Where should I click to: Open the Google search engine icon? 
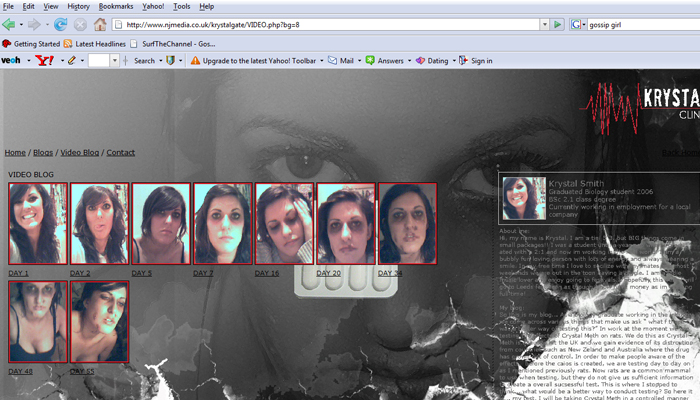coord(576,25)
